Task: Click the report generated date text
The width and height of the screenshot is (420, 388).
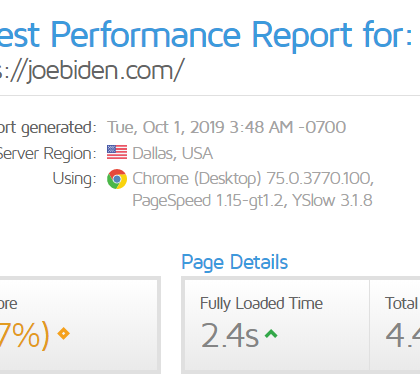Action: point(226,127)
